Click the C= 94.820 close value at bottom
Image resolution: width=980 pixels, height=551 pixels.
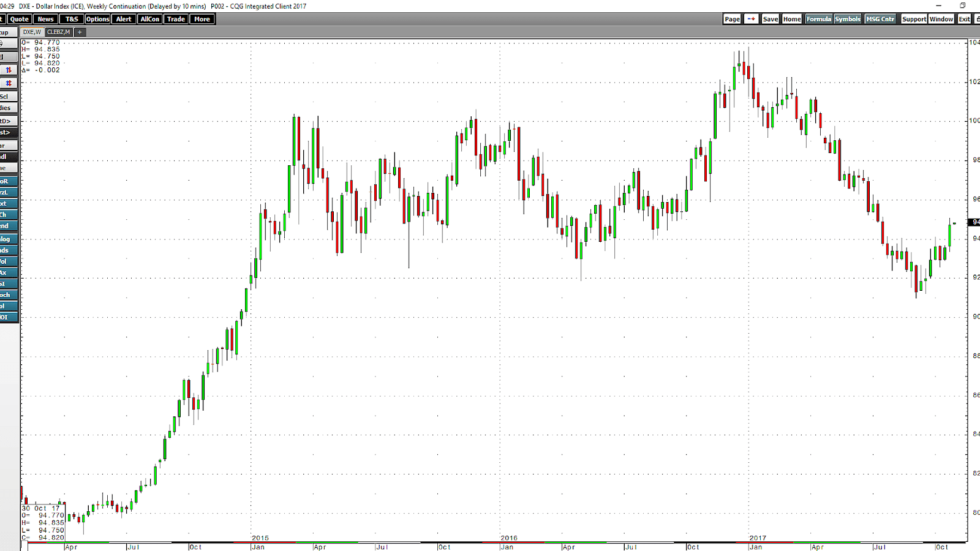point(43,538)
